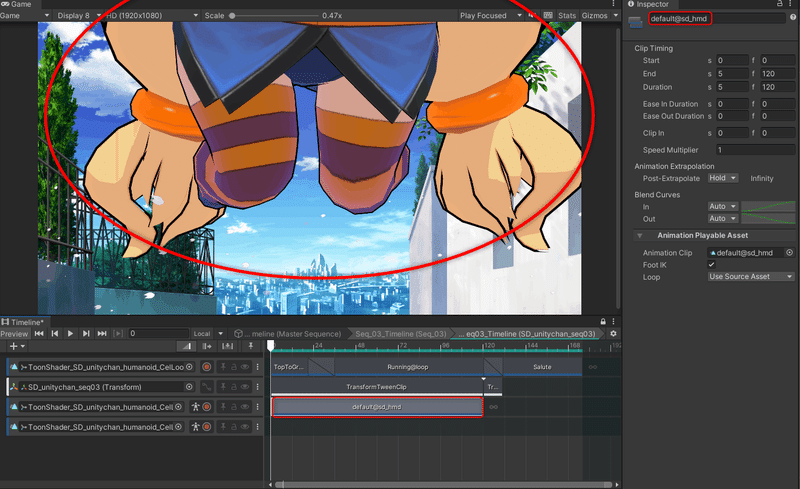Viewport: 800px width, 489px height.
Task: Open Timeline panel more options menu
Action: pyautogui.click(x=613, y=322)
